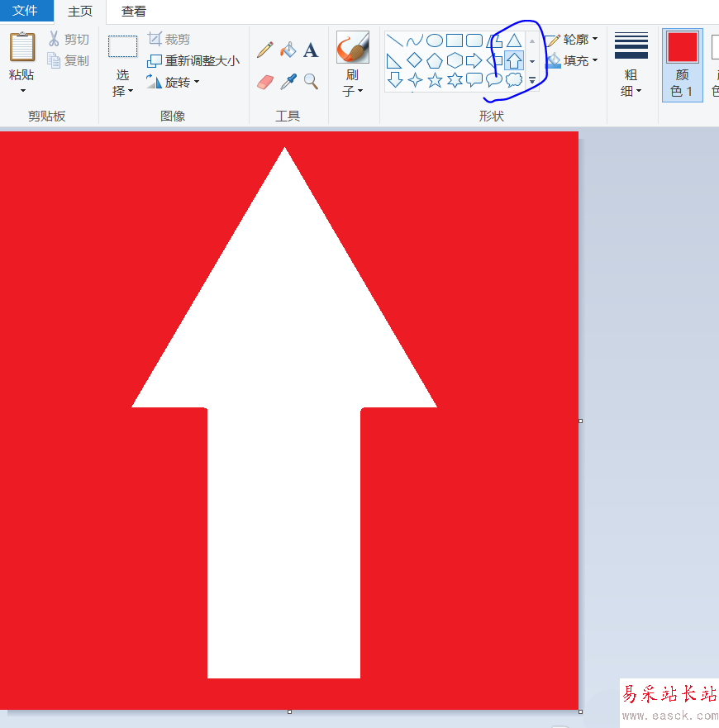Image resolution: width=719 pixels, height=728 pixels.
Task: Click the 复制 copy button
Action: click(69, 60)
